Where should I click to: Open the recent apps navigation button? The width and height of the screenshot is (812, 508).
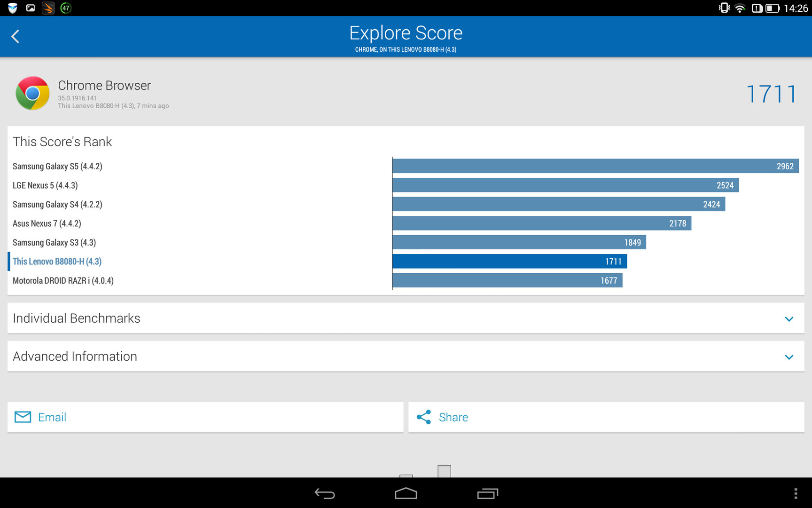[487, 493]
